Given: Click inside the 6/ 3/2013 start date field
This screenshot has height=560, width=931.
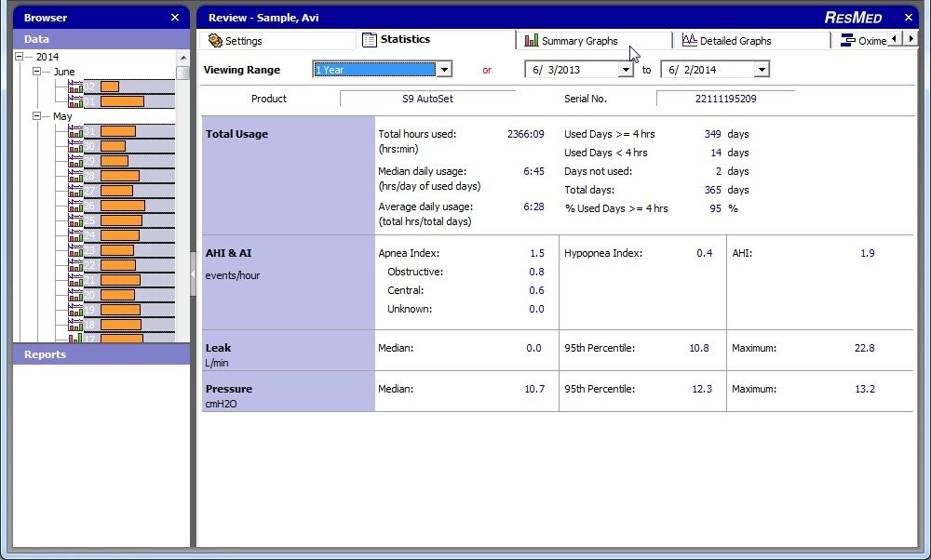Looking at the screenshot, I should tap(573, 70).
